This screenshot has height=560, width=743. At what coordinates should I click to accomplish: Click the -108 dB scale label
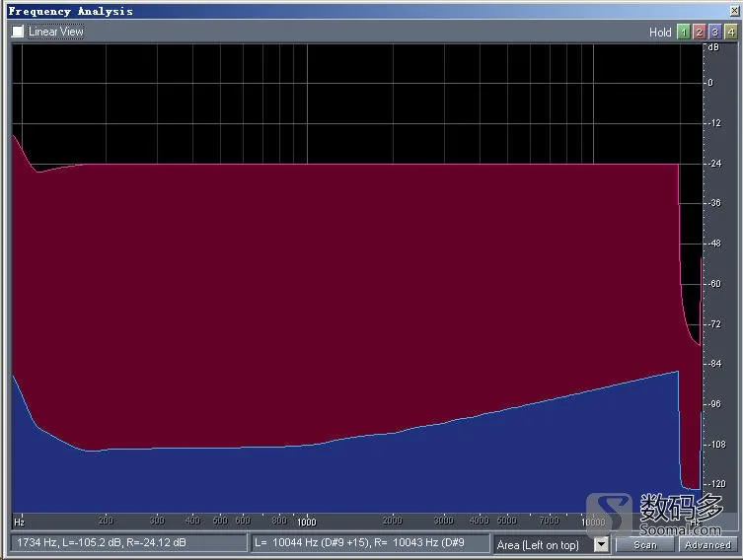point(717,444)
